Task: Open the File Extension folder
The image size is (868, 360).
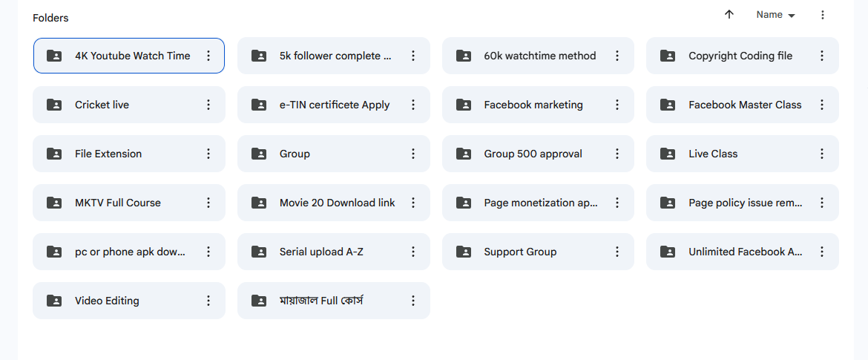Action: pyautogui.click(x=108, y=154)
